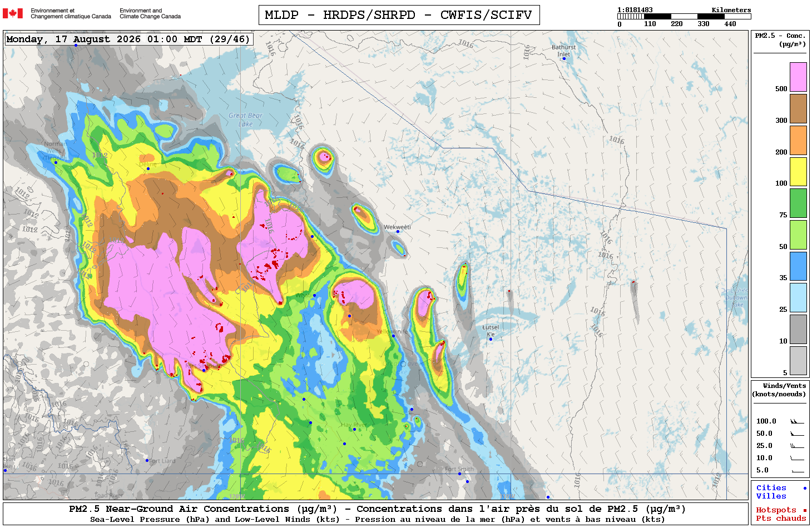Select the Fort Liard city dot
The height and width of the screenshot is (528, 812).
tap(147, 460)
